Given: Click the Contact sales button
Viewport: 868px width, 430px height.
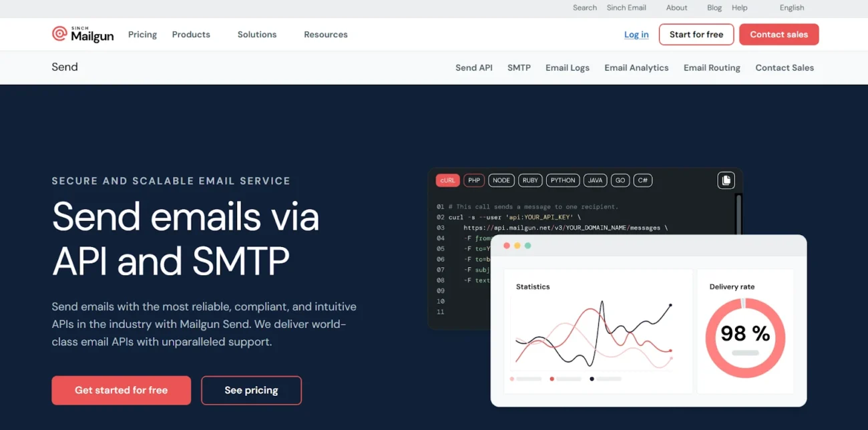Looking at the screenshot, I should tap(779, 35).
